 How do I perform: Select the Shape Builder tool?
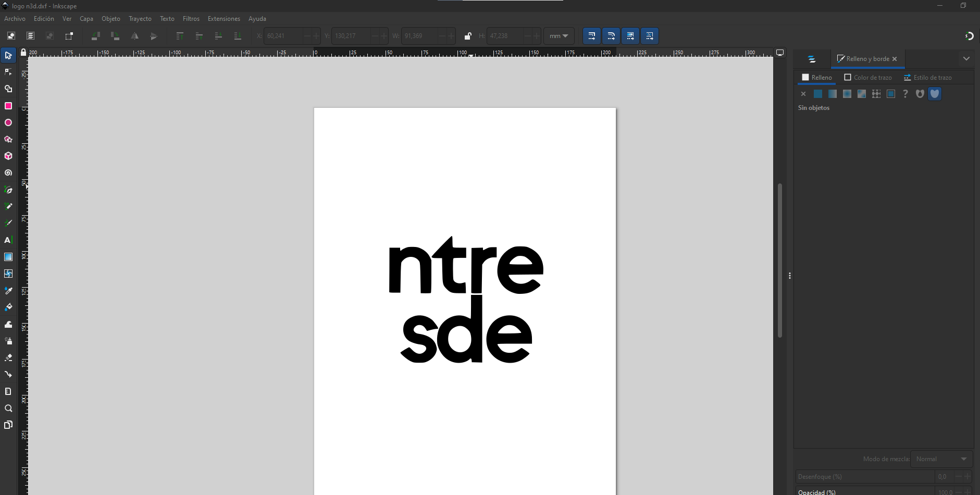[x=8, y=89]
